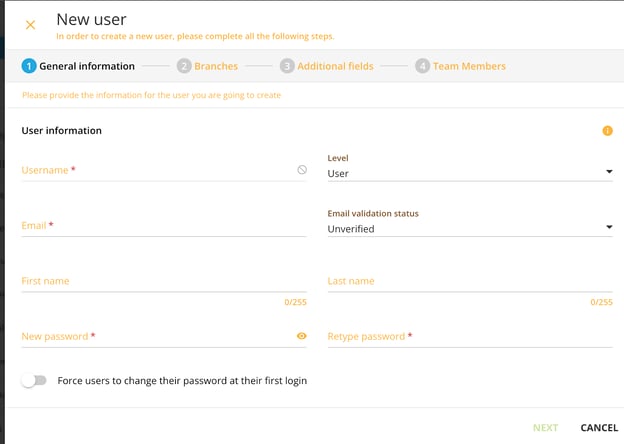Click step 1 circle for General information
The width and height of the screenshot is (624, 444).
(x=28, y=66)
